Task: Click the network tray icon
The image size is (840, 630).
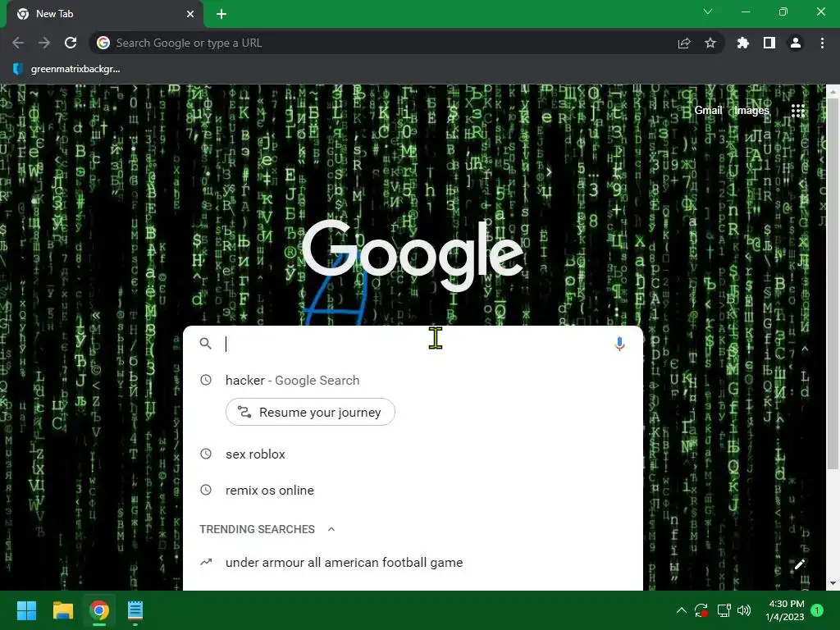Action: tap(724, 610)
